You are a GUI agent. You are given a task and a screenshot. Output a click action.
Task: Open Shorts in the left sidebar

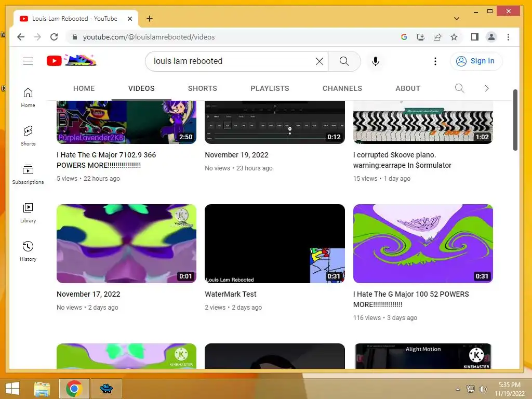point(28,136)
